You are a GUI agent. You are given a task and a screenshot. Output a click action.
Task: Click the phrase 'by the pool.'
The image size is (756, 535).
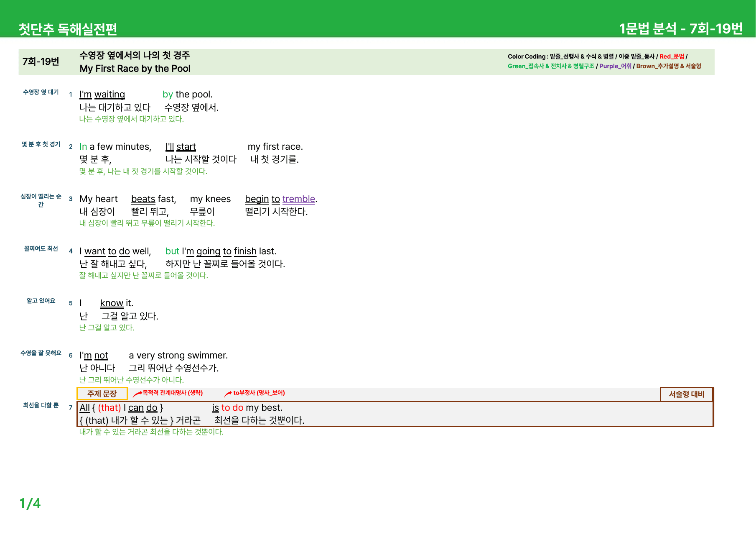[188, 95]
